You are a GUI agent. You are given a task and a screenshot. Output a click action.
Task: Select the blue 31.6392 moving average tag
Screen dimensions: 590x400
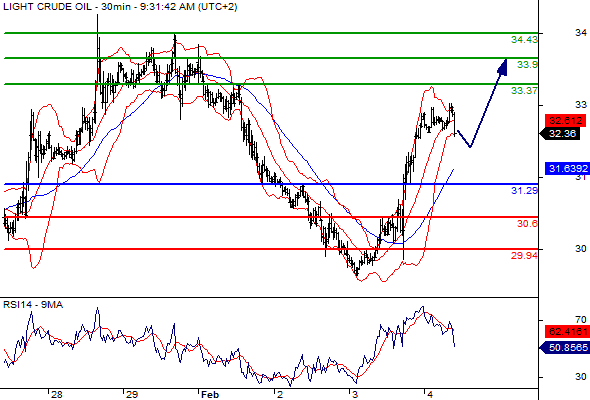pyautogui.click(x=567, y=168)
